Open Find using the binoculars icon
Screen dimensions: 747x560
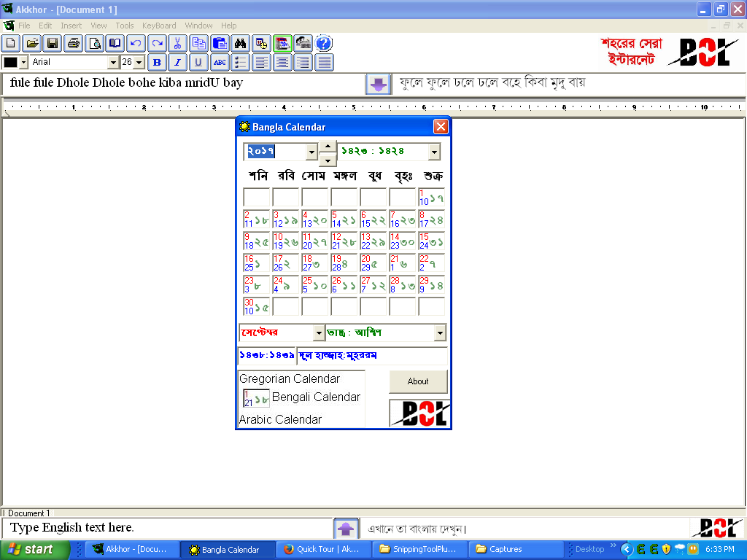241,43
